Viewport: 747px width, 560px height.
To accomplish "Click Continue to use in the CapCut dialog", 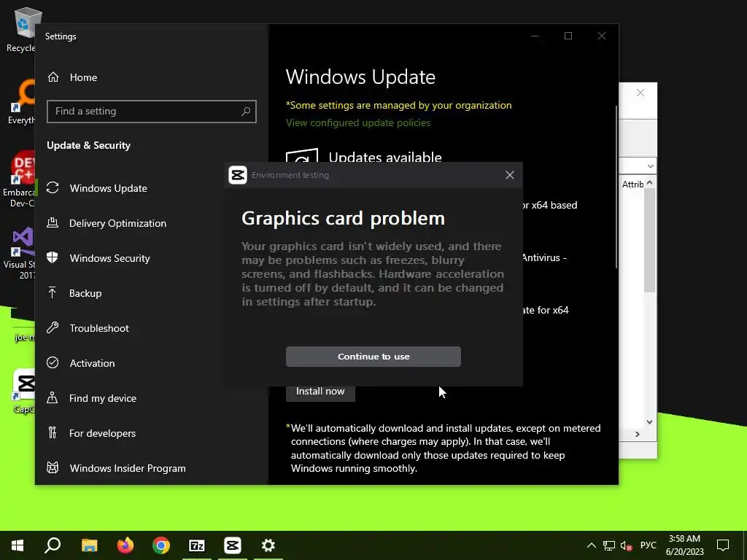I will pyautogui.click(x=373, y=356).
